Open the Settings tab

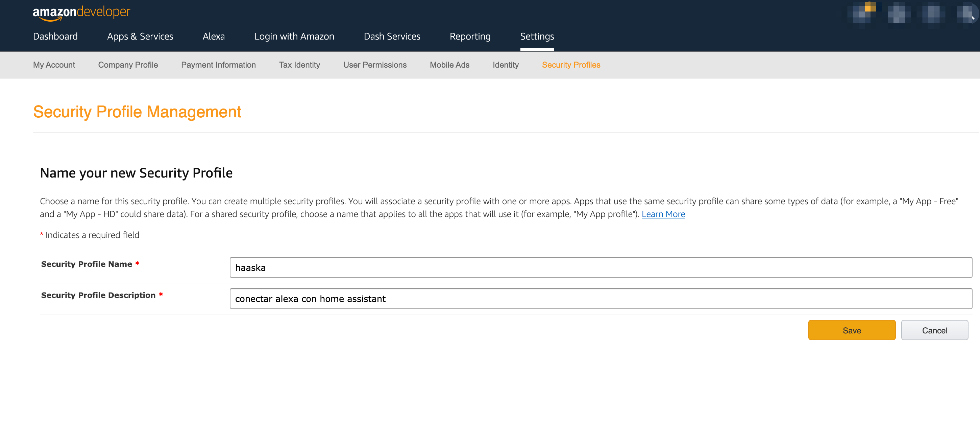(x=537, y=36)
